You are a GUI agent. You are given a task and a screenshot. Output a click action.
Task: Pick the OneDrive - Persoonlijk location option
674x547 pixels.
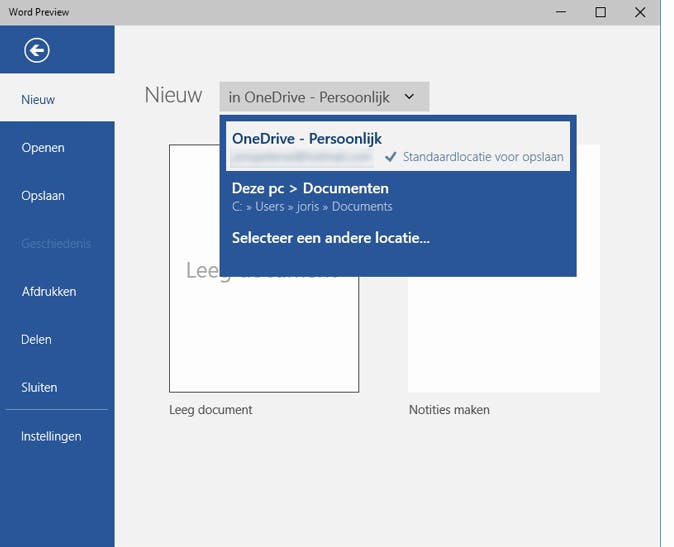click(x=398, y=147)
